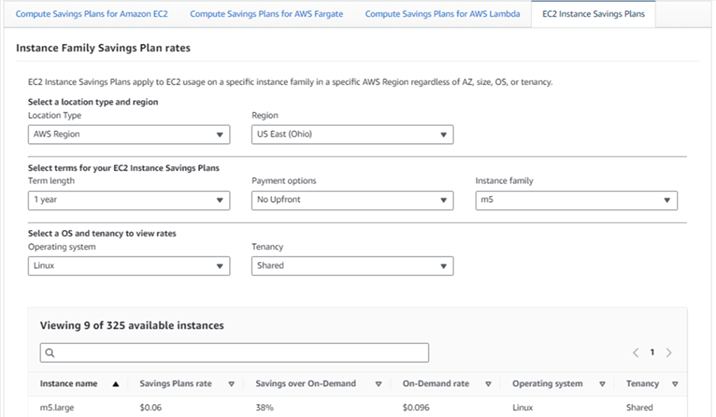The image size is (716, 417).
Task: Select the EC2 Instance Savings Plans tab
Action: pos(593,14)
